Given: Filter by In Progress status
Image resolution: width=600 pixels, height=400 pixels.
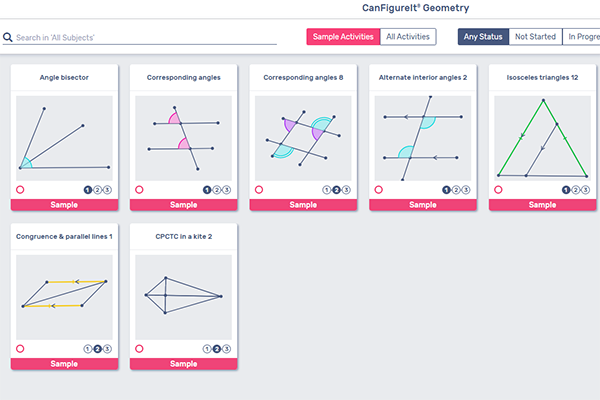Looking at the screenshot, I should (x=582, y=37).
